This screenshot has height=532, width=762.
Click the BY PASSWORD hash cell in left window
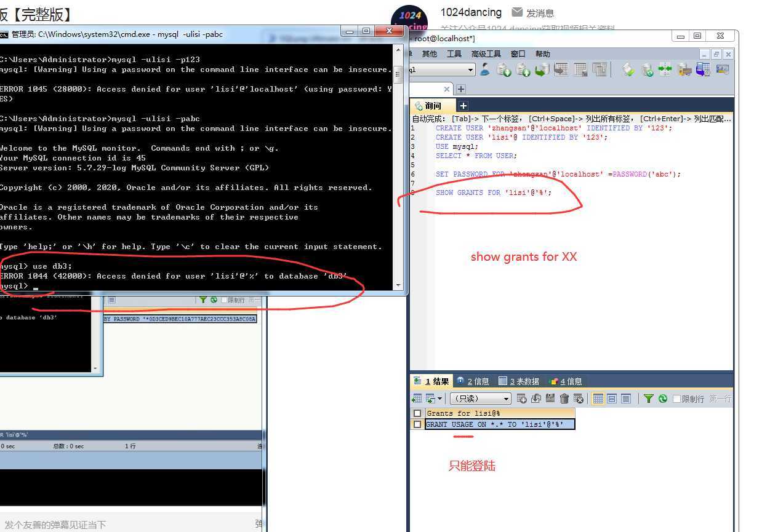pos(180,319)
